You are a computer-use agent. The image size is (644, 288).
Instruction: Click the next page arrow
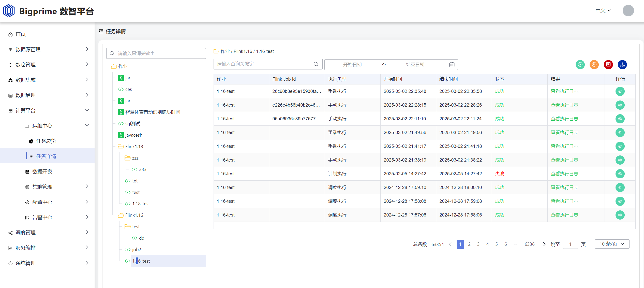(544, 244)
